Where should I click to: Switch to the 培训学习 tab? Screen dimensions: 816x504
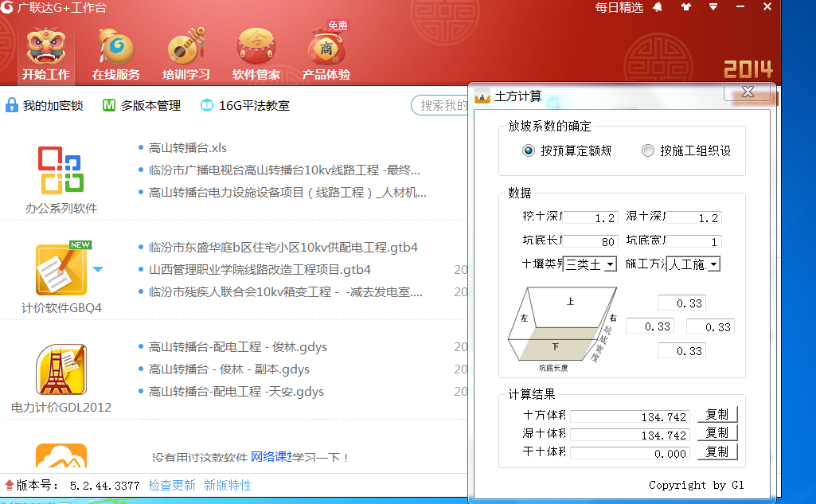185,55
